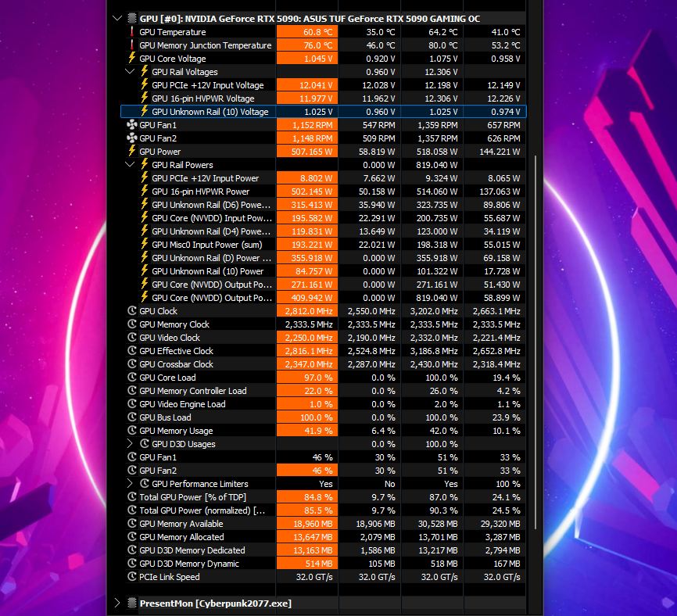Image resolution: width=677 pixels, height=616 pixels.
Task: Click the Yes current value of GPU Performance Limiters
Action: pos(325,483)
